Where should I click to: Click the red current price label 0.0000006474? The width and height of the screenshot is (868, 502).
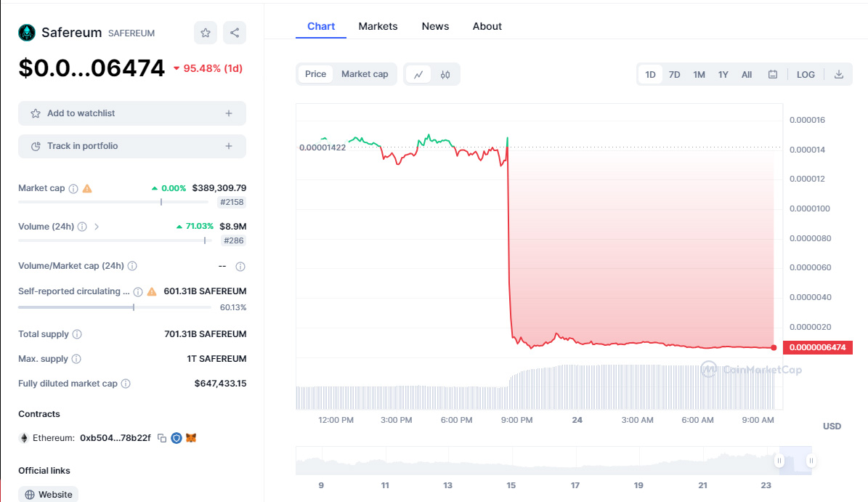click(x=818, y=347)
